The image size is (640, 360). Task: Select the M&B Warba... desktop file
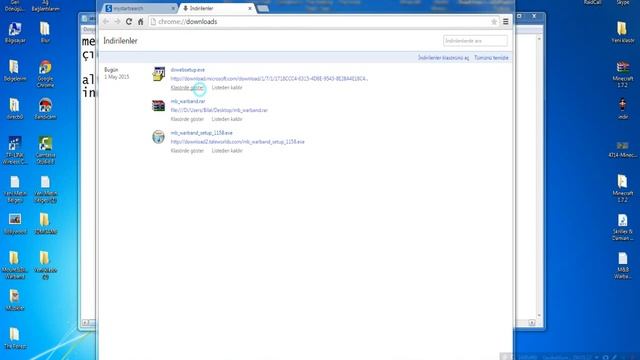tap(622, 265)
